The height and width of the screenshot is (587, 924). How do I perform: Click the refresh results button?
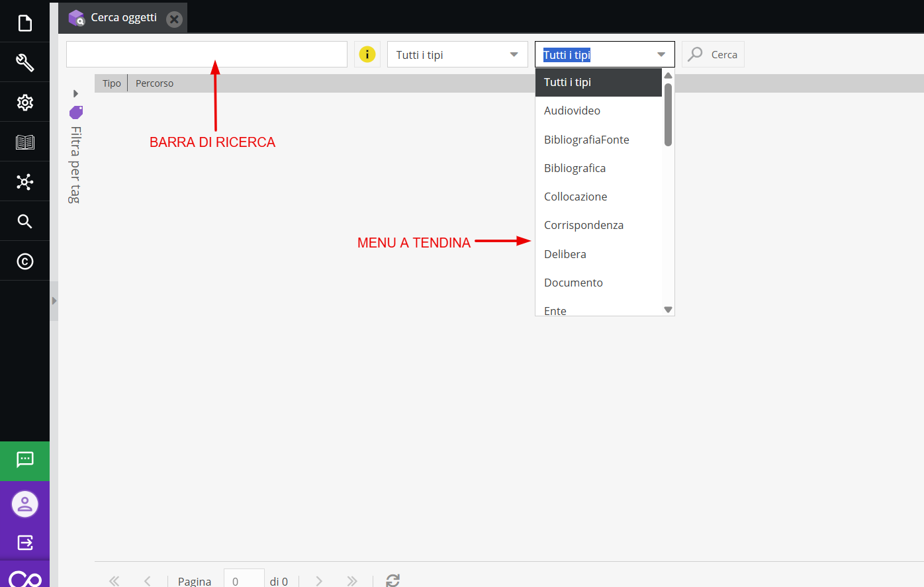pos(393,580)
